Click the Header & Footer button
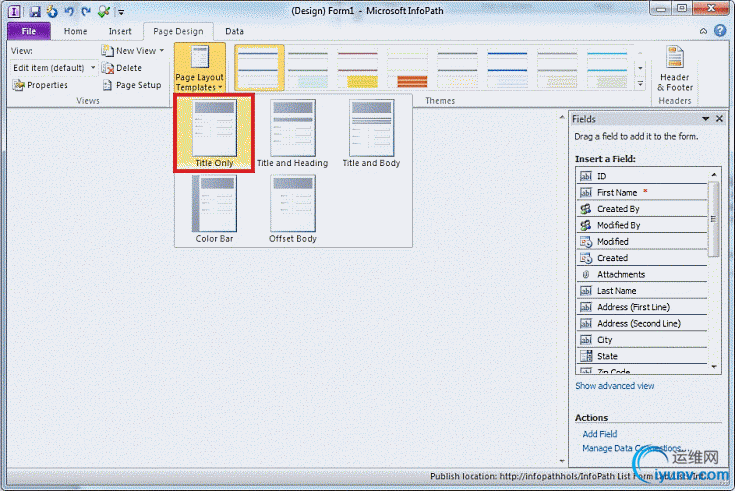Screen dimensions: 735x491 674,68
